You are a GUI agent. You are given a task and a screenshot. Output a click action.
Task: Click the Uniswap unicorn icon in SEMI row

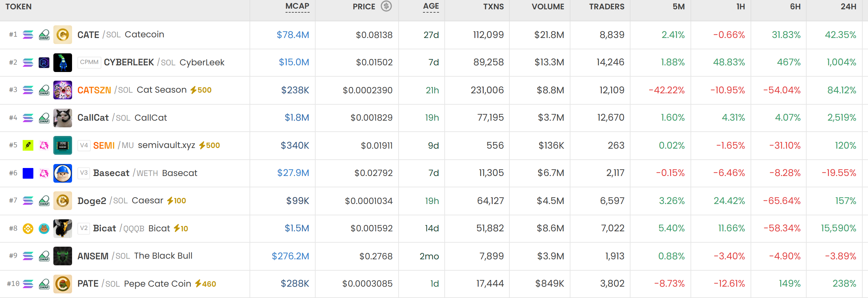(44, 145)
